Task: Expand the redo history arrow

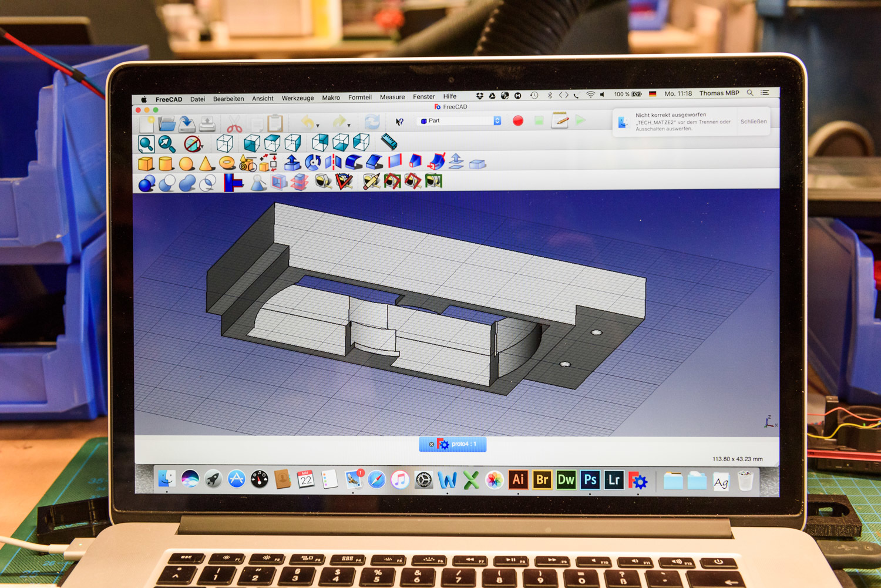Action: click(349, 125)
